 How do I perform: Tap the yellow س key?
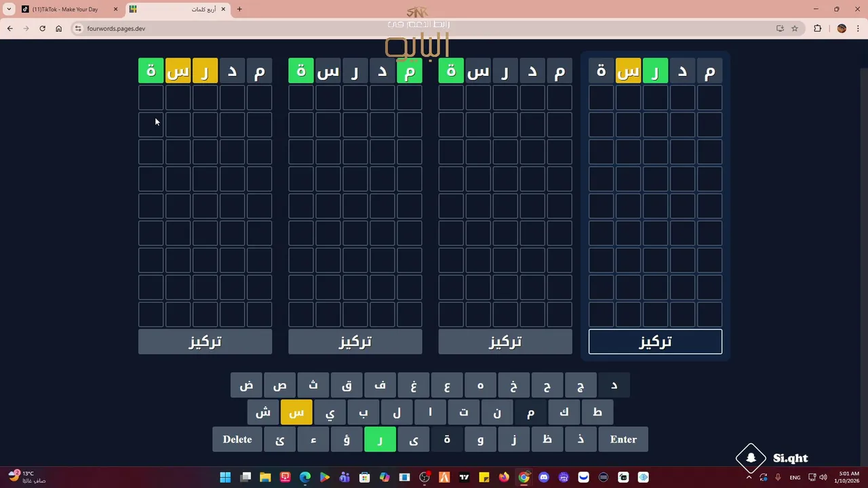(x=296, y=412)
